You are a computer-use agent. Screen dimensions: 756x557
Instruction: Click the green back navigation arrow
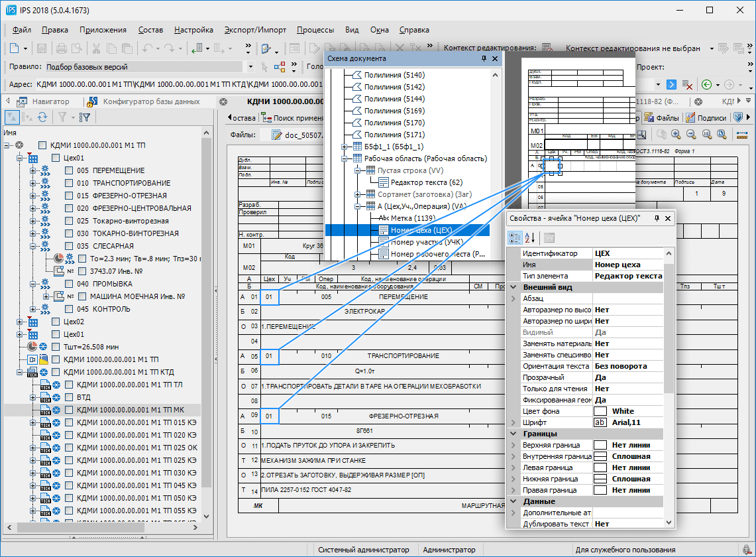[707, 84]
